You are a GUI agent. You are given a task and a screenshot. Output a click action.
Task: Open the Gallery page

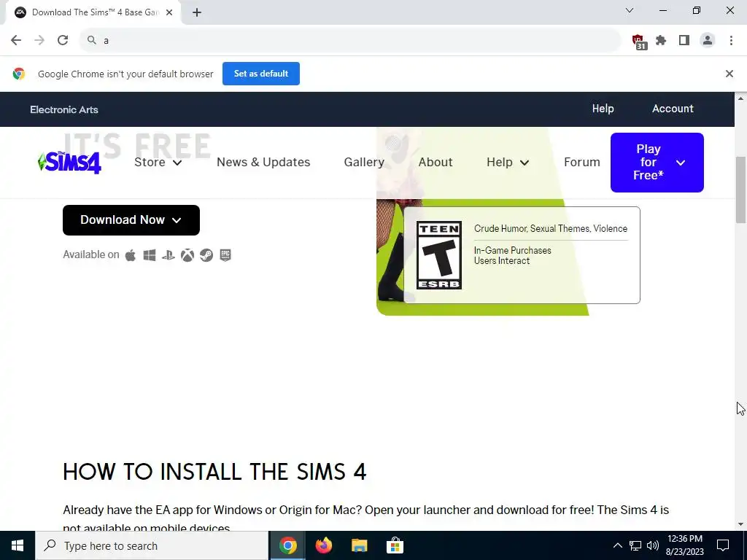pos(364,163)
